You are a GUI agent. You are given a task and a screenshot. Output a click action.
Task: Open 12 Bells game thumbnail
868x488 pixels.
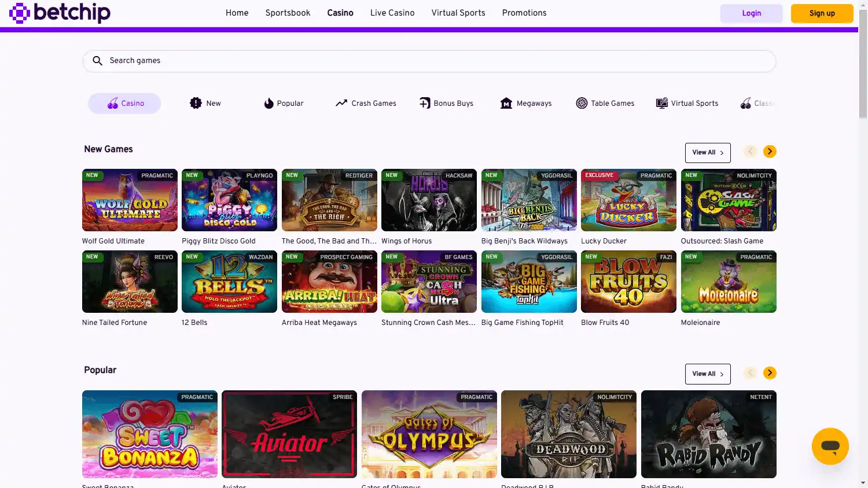coord(230,282)
